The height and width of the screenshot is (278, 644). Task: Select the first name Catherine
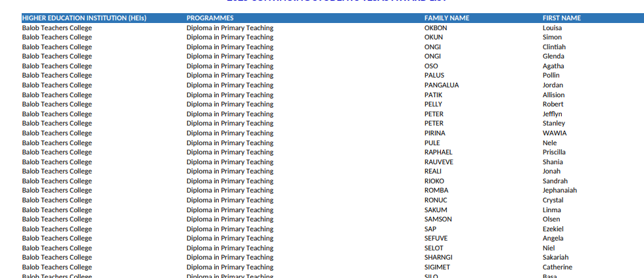tap(557, 267)
